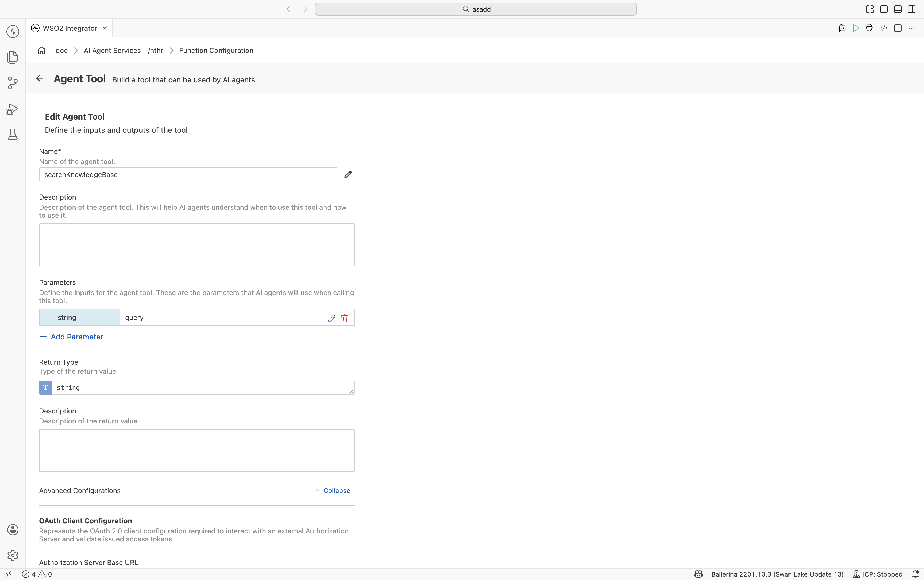Click Add Parameter

click(72, 337)
